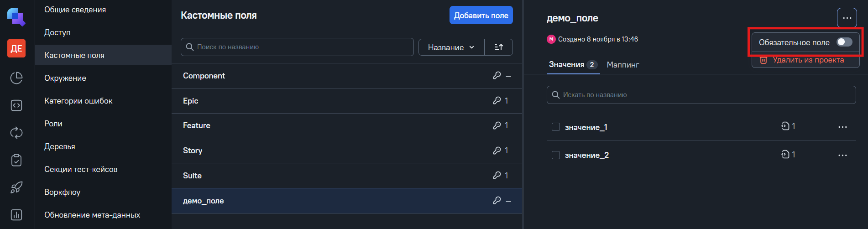
Task: Click the значение_2 value name
Action: (x=587, y=155)
